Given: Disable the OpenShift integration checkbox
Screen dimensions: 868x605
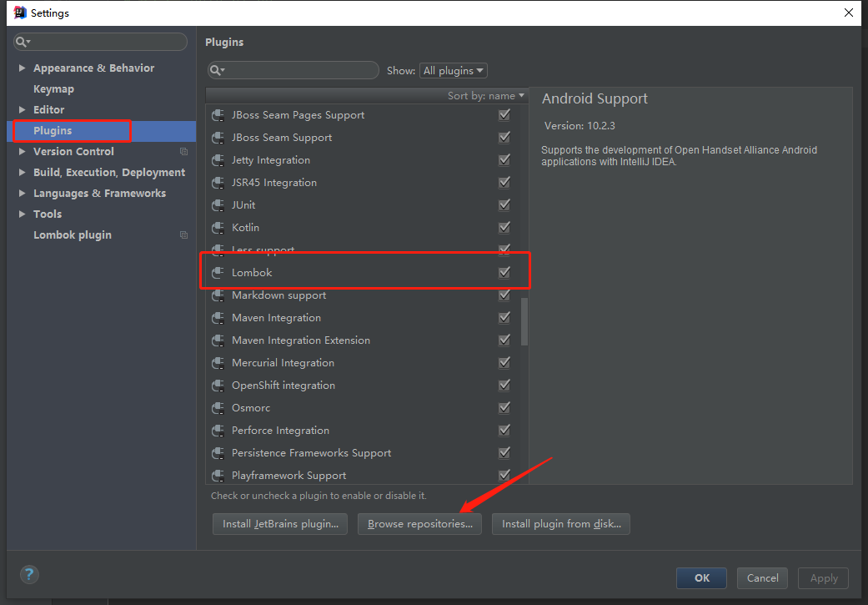Looking at the screenshot, I should point(504,385).
